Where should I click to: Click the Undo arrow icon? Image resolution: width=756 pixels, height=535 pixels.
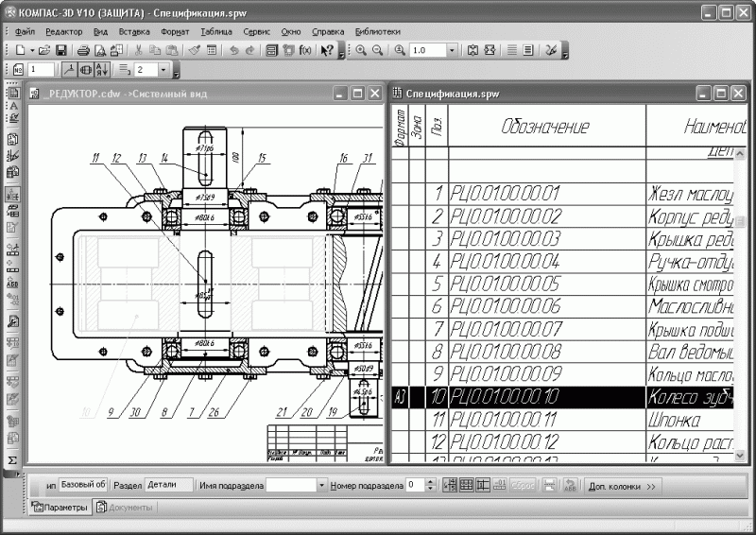tap(234, 49)
